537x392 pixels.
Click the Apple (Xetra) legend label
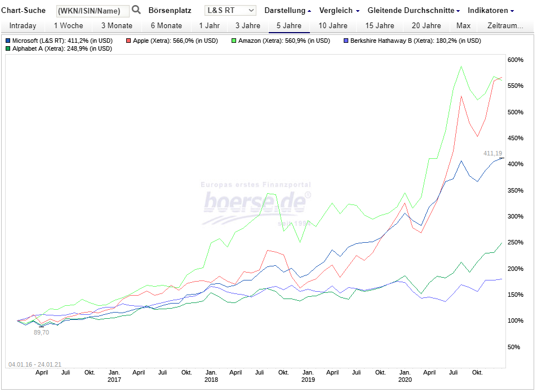click(175, 41)
